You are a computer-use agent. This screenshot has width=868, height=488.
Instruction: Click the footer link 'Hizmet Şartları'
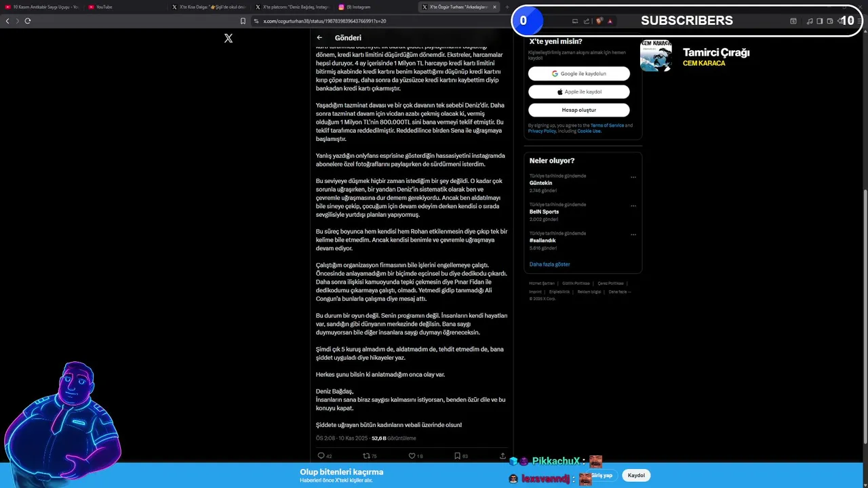(x=540, y=283)
